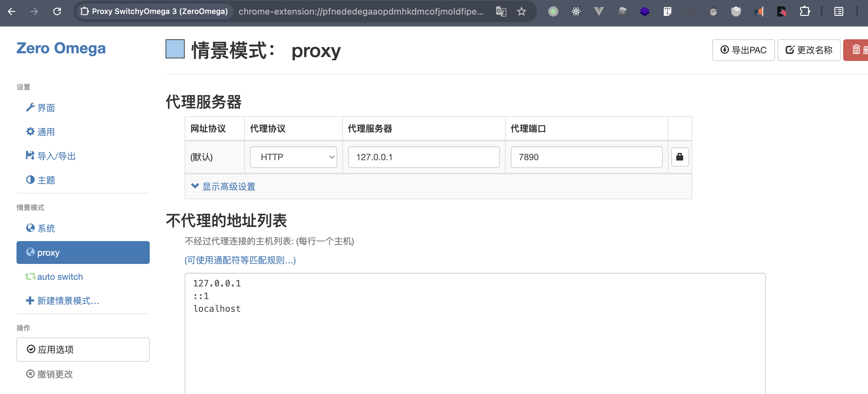The width and height of the screenshot is (868, 394).
Task: Reload the page with the refresh icon
Action: [x=57, y=11]
